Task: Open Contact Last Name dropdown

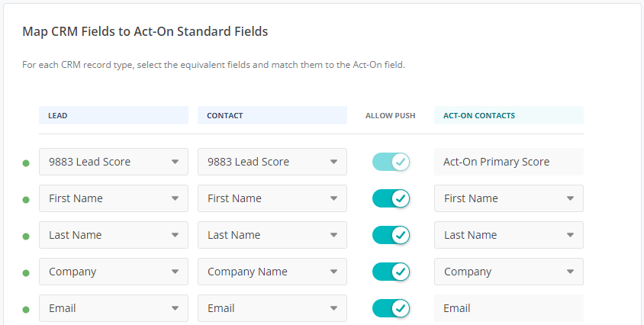Action: pyautogui.click(x=272, y=235)
